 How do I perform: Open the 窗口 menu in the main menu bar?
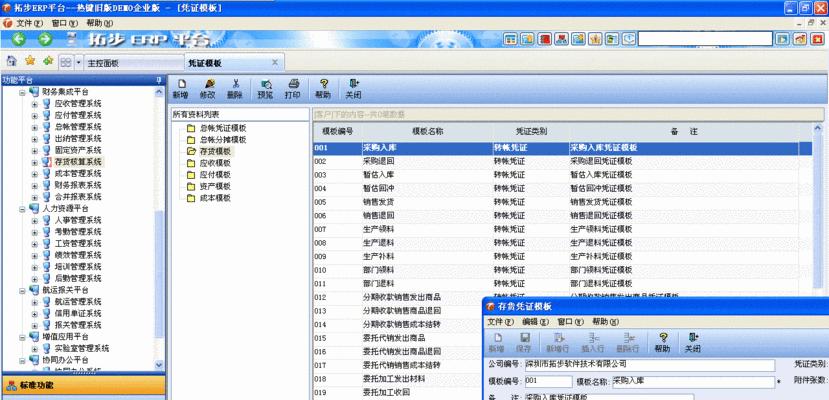(x=65, y=23)
